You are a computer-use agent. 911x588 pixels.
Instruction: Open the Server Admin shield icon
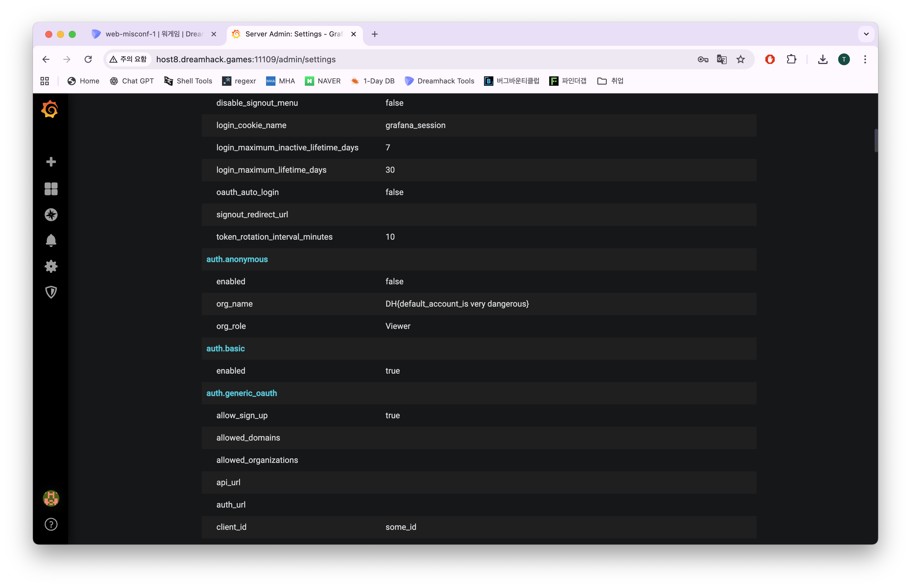tap(51, 293)
